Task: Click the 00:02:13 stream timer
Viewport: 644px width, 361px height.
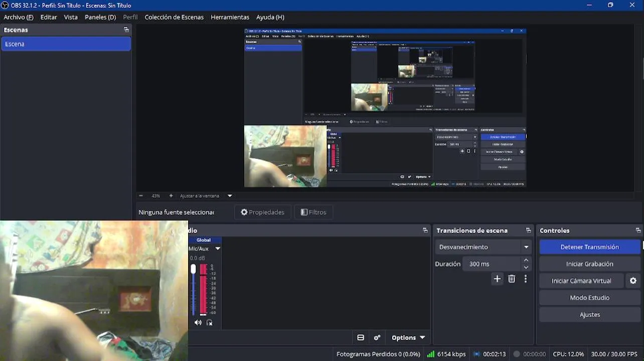Action: pyautogui.click(x=495, y=354)
